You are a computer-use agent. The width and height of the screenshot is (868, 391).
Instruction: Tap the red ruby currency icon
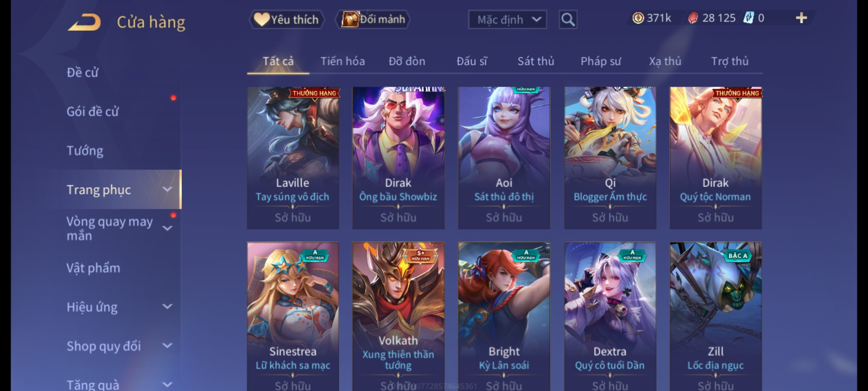[693, 18]
